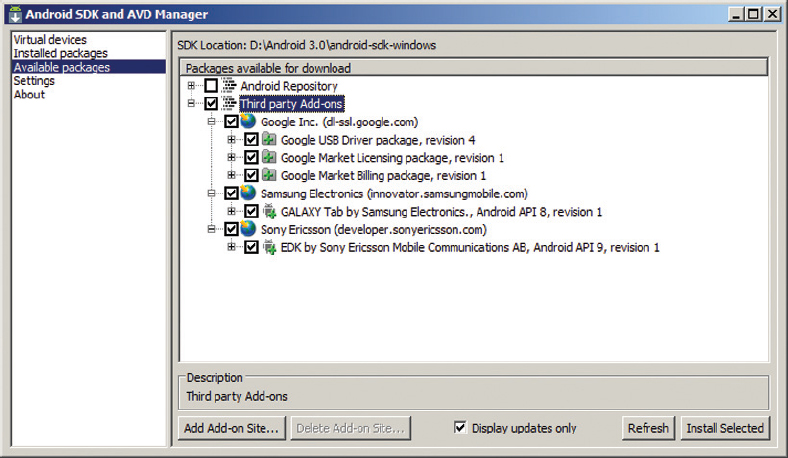The width and height of the screenshot is (788, 458).
Task: Expand Google Market Billing package node
Action: [x=231, y=175]
